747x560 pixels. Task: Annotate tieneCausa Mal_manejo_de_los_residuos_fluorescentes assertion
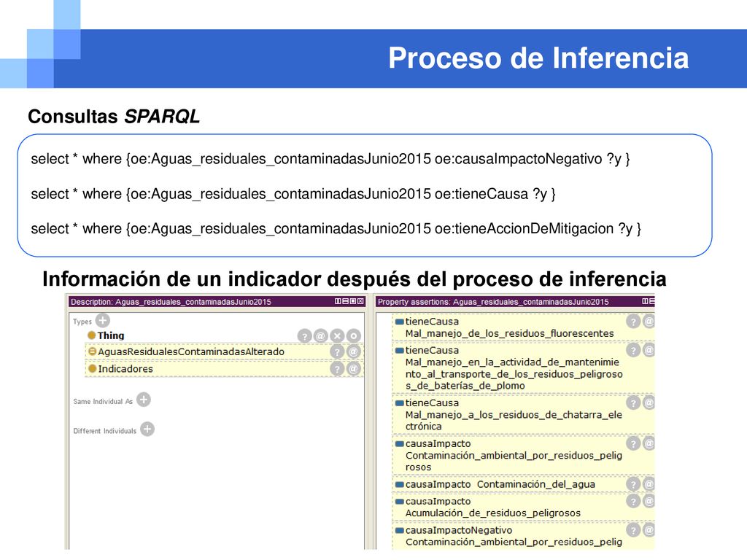coord(649,322)
